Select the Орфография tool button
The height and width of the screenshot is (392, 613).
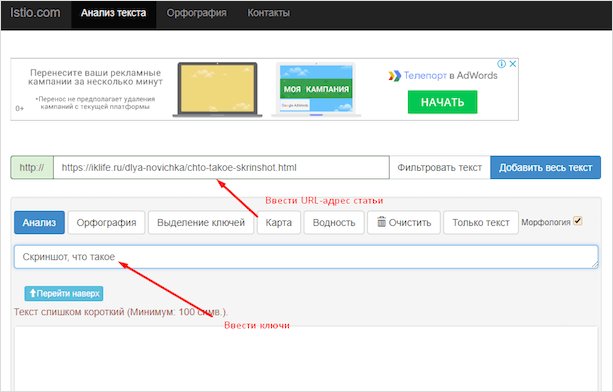106,223
